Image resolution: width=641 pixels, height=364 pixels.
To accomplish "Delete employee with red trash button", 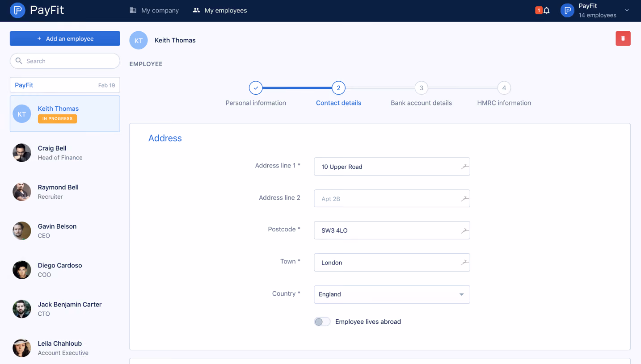I will pyautogui.click(x=623, y=38).
